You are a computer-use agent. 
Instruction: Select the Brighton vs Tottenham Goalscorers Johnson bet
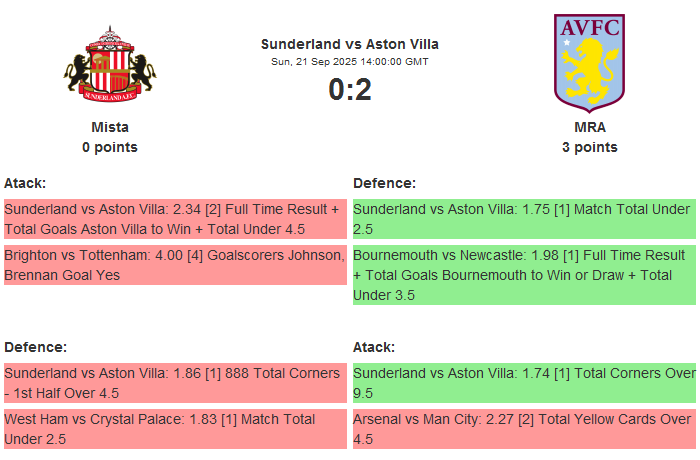tap(175, 265)
